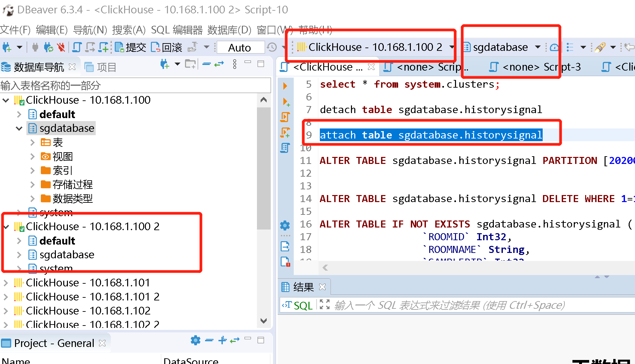This screenshot has height=364, width=635.
Task: Close the 结果 results tab
Action: coord(323,287)
